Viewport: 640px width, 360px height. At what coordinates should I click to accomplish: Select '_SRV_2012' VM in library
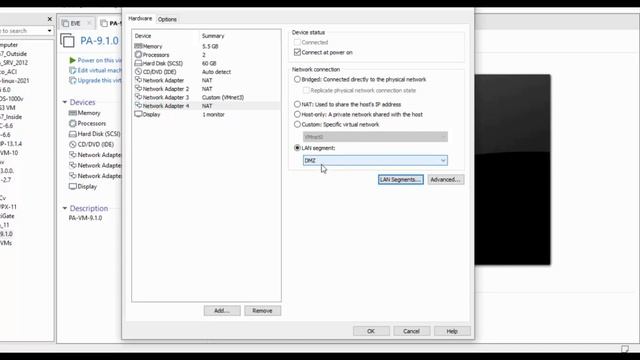point(14,63)
